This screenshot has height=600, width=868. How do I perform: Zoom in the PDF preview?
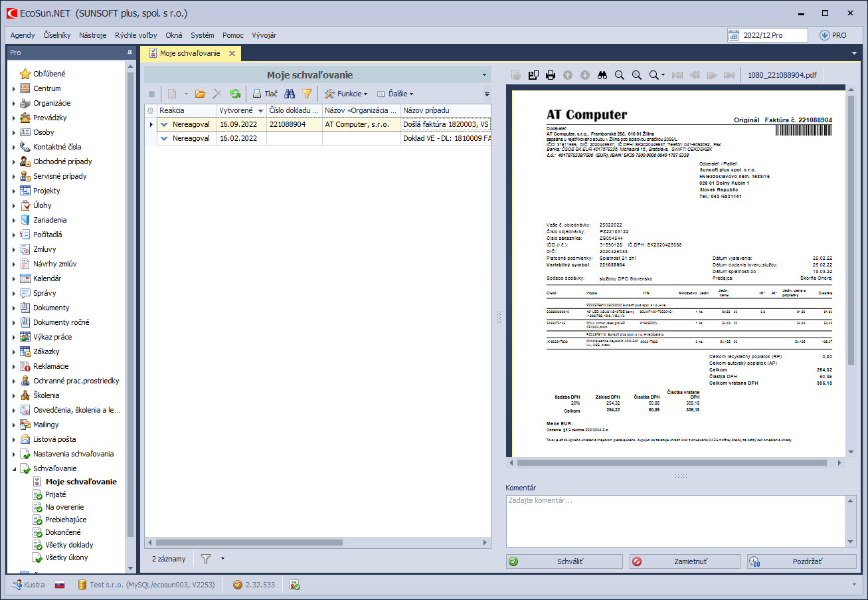pos(637,75)
